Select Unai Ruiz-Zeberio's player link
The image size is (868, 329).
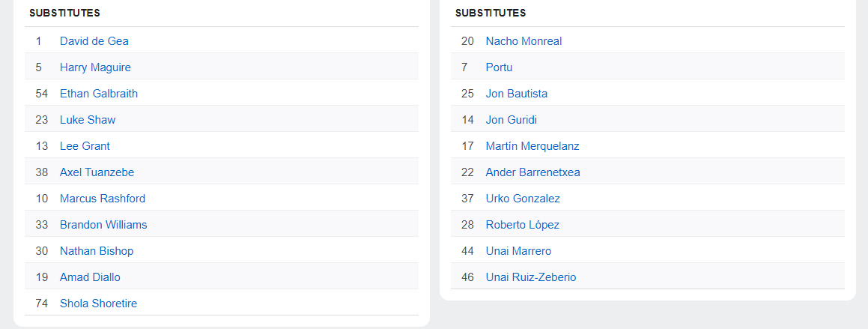point(530,277)
